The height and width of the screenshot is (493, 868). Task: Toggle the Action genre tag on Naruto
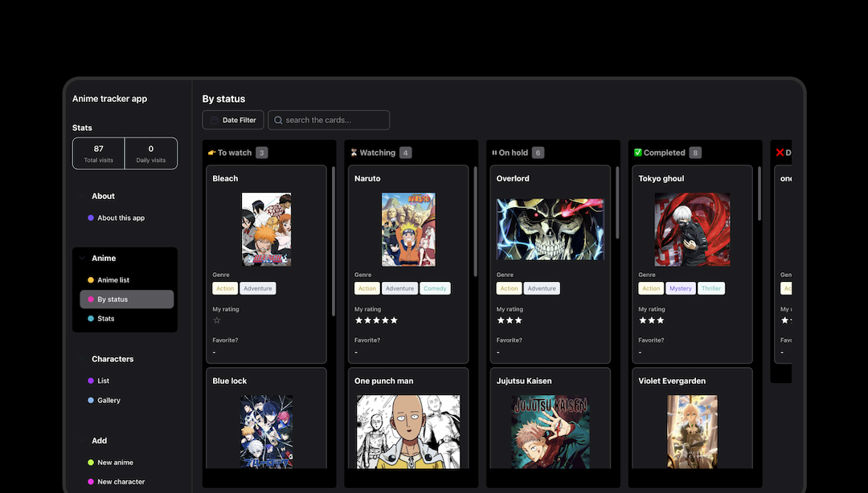click(x=366, y=288)
